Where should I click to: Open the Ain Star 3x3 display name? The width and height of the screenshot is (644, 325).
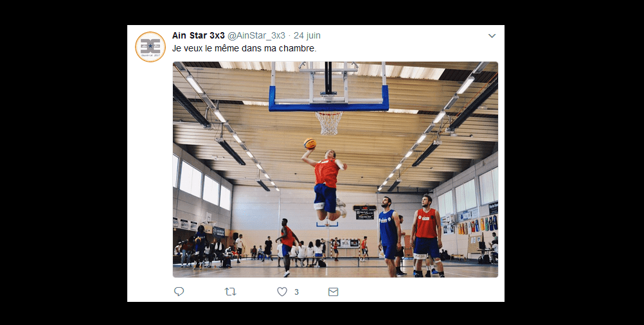(199, 36)
